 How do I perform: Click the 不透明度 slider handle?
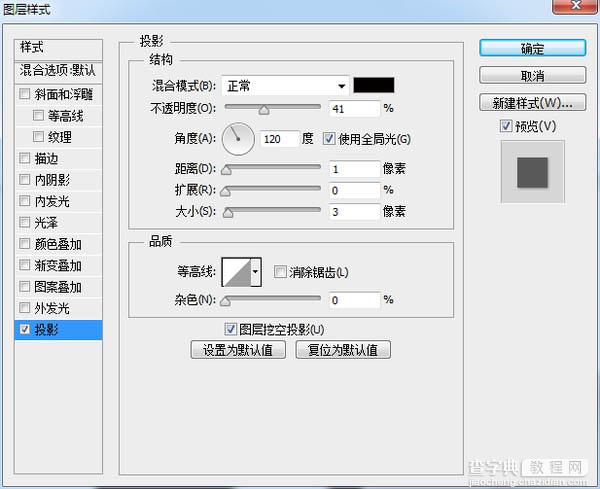coord(264,110)
